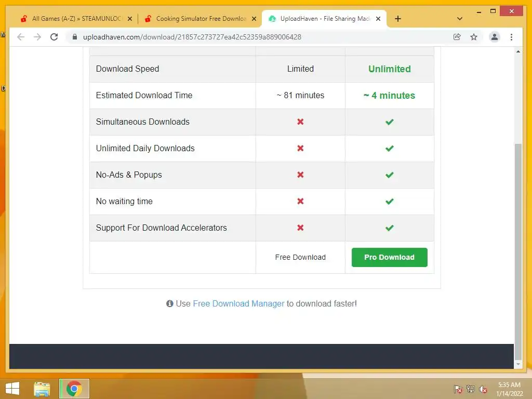
Task: Select the UploadHaven File Sharing tab
Action: pos(325,19)
